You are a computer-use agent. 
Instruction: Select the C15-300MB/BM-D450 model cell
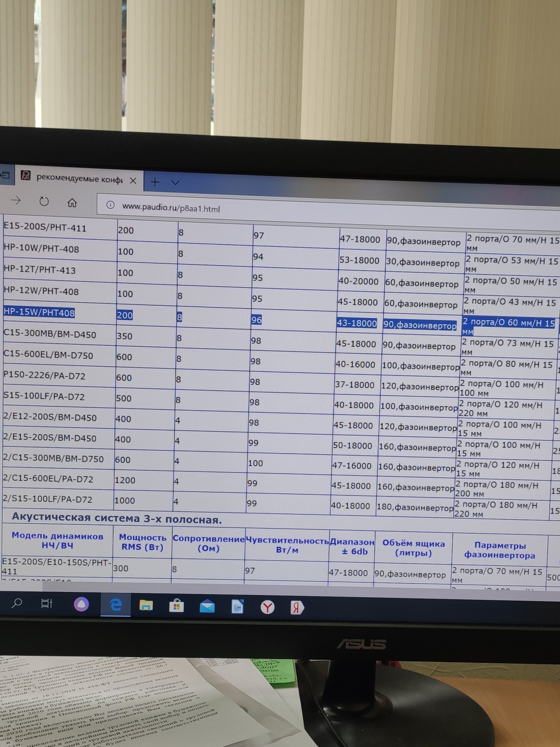click(59, 334)
